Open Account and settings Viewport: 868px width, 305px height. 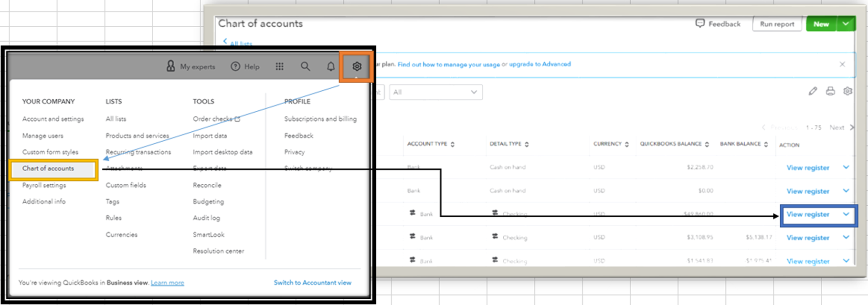tap(53, 119)
